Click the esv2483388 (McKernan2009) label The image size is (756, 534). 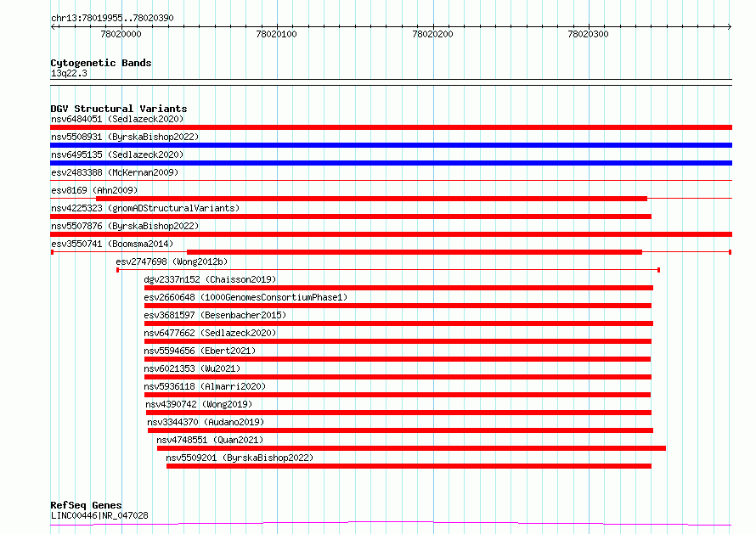115,172
